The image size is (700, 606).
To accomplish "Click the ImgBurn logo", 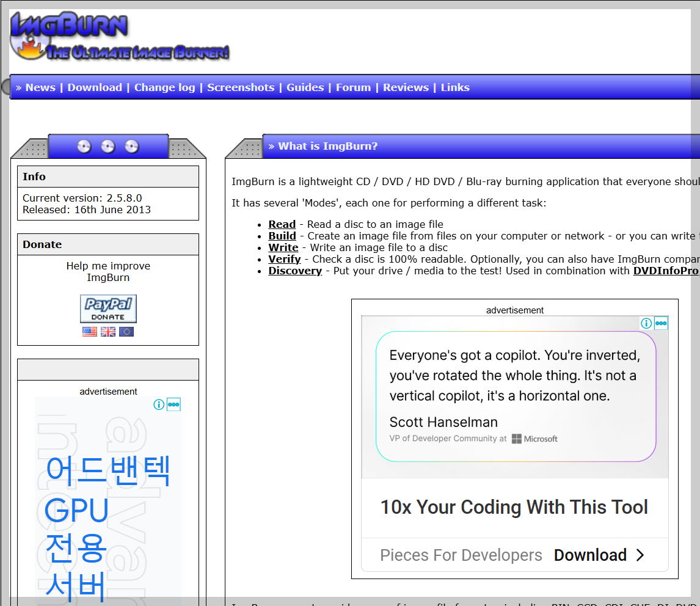I will click(x=120, y=35).
